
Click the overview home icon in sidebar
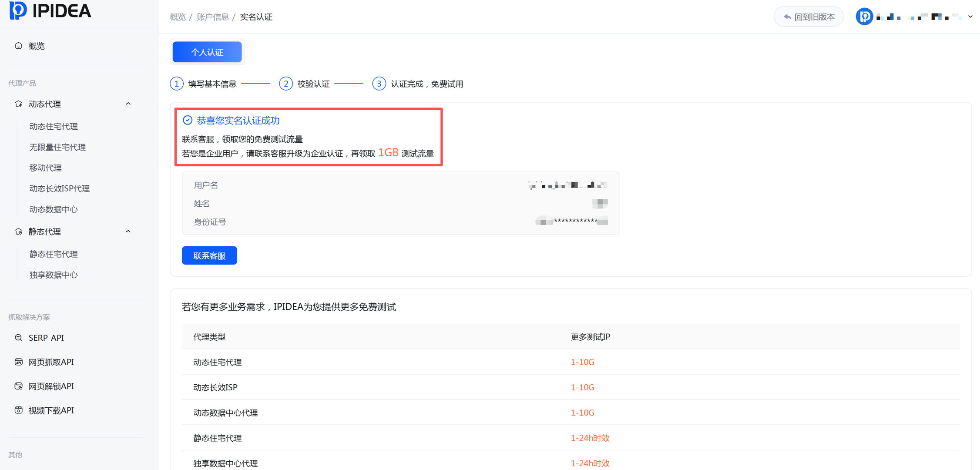tap(18, 46)
